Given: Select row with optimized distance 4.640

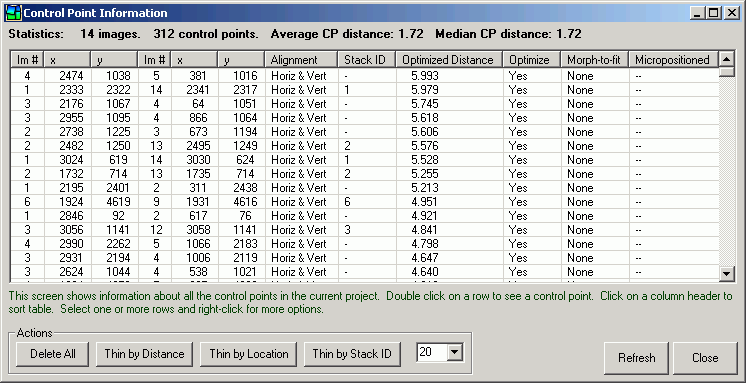Looking at the screenshot, I should 365,272.
